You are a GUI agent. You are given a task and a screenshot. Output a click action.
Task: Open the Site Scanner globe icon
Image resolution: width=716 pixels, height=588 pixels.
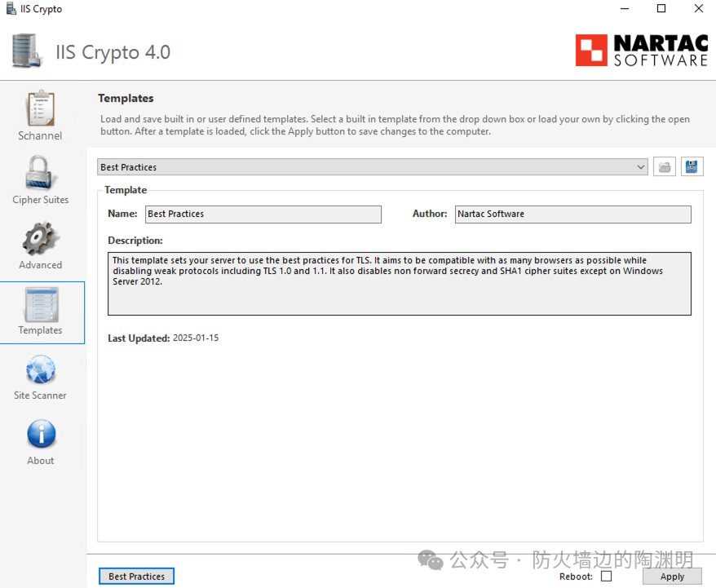[x=40, y=370]
